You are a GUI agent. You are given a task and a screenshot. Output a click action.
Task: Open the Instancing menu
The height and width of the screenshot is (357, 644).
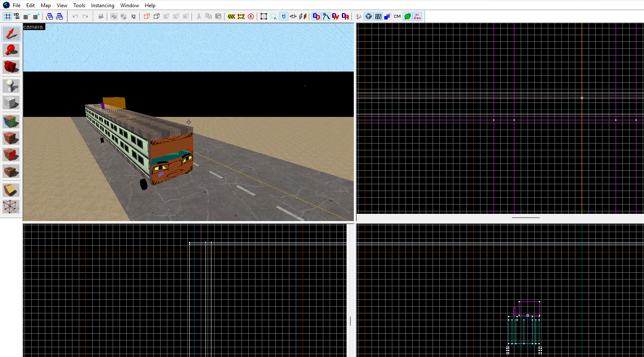click(x=103, y=6)
